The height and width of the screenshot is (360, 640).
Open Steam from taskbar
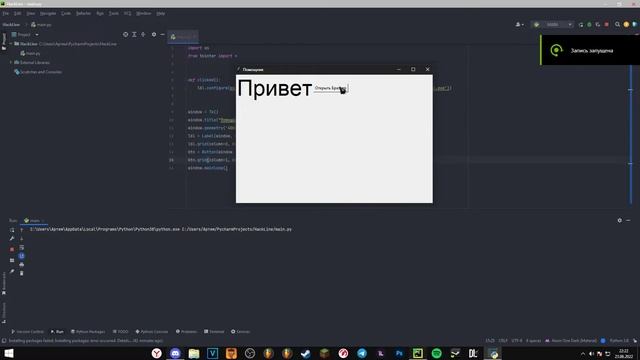coord(305,353)
